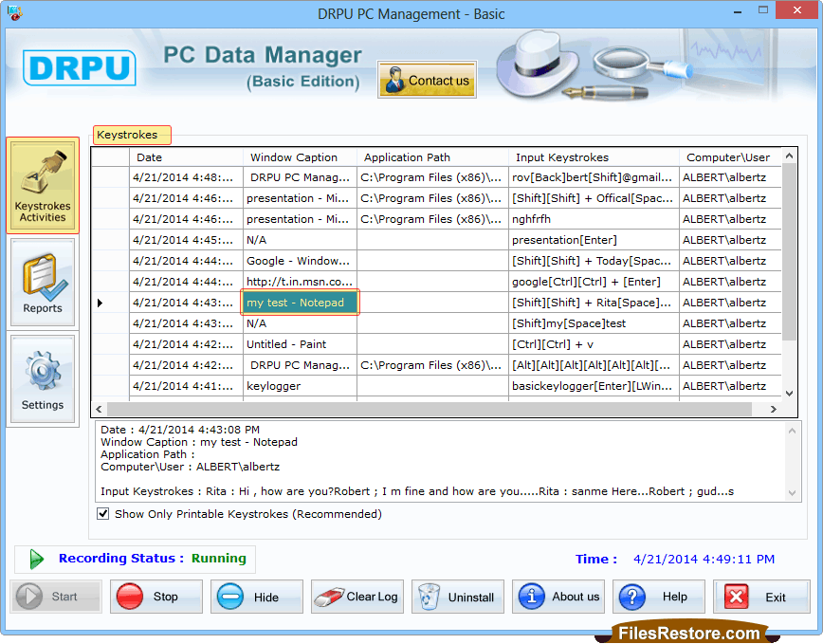Open the About us dialog

coord(558,597)
